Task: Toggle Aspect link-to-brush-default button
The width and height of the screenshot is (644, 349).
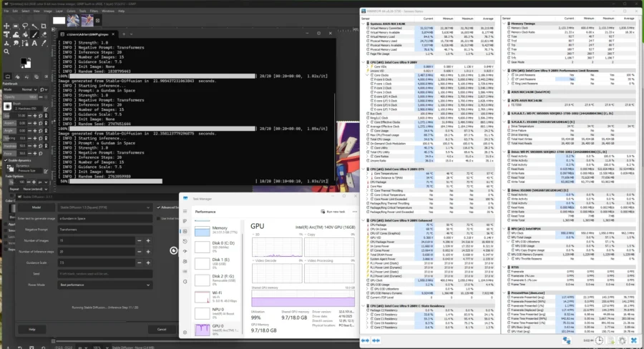Action: (46, 123)
